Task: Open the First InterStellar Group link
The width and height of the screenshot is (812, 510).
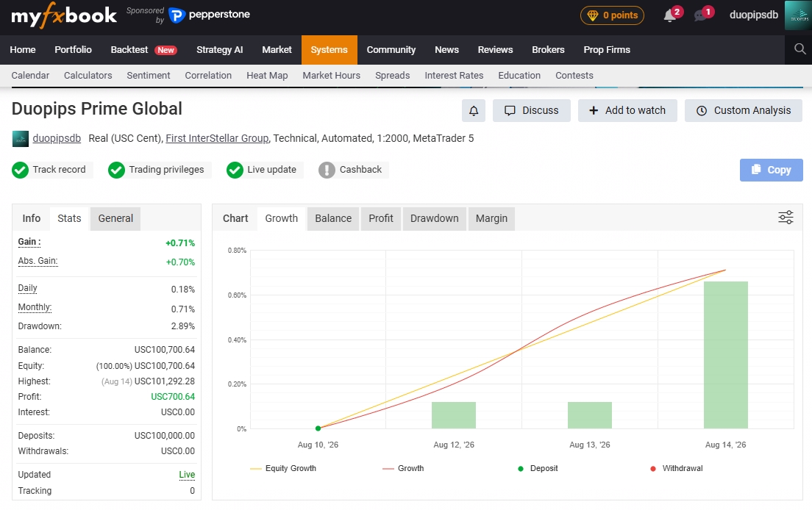Action: pos(217,138)
